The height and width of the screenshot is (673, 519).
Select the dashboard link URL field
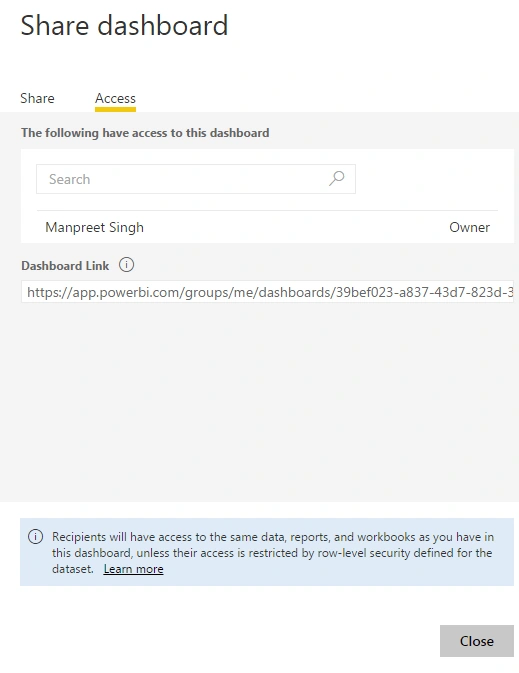267,292
